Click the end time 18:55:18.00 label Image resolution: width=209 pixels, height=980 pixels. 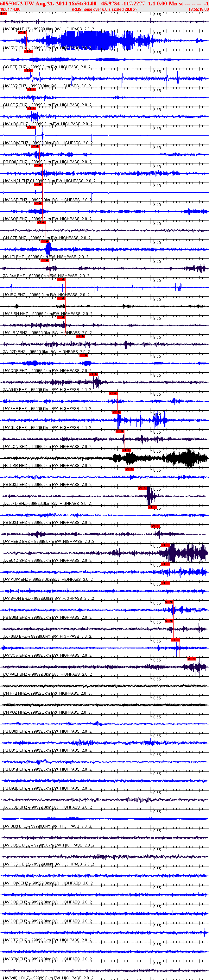[x=198, y=9]
